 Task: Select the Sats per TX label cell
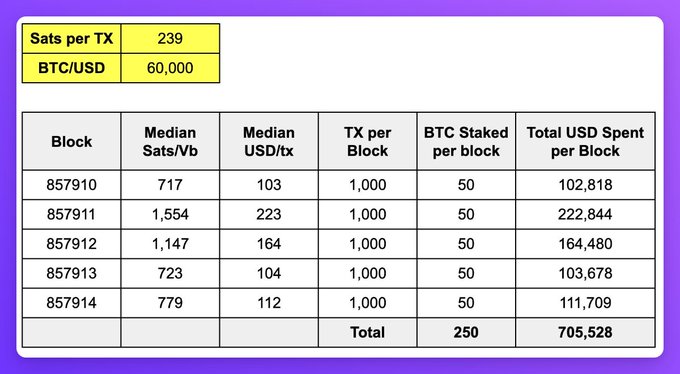click(x=72, y=39)
